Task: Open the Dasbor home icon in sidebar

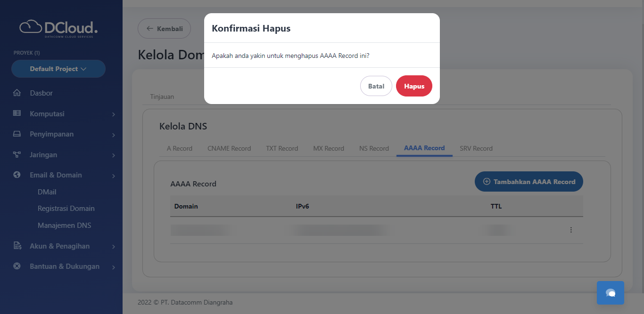Action: click(17, 93)
